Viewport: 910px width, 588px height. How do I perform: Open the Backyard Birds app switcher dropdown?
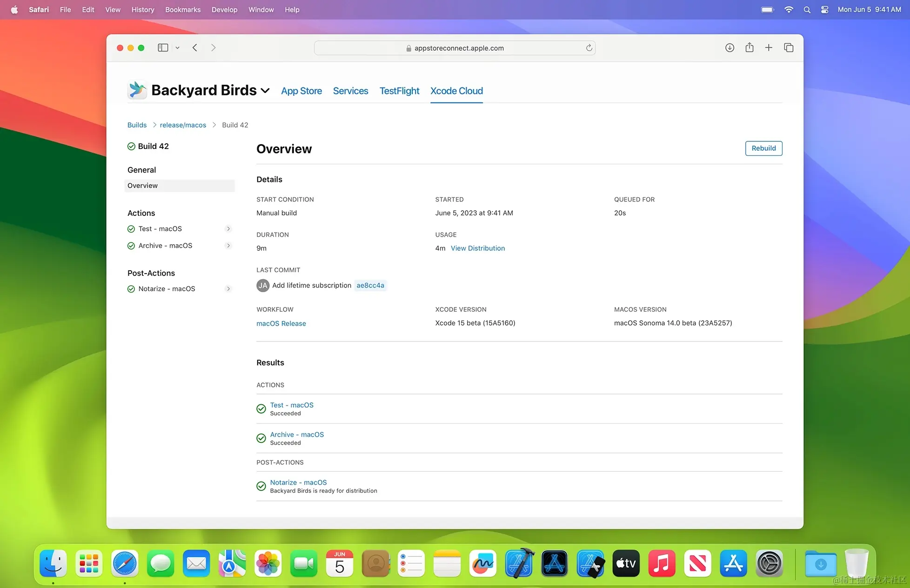pyautogui.click(x=265, y=91)
